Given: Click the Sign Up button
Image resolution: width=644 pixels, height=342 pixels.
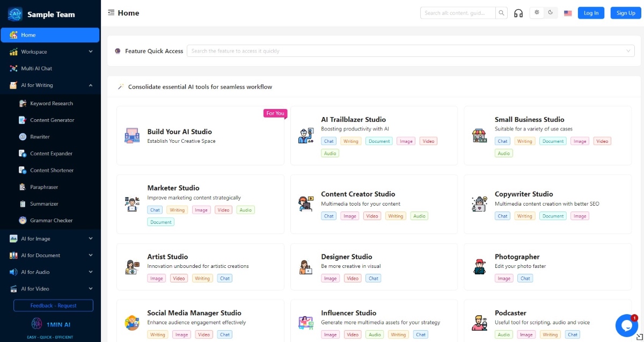Looking at the screenshot, I should (x=626, y=13).
